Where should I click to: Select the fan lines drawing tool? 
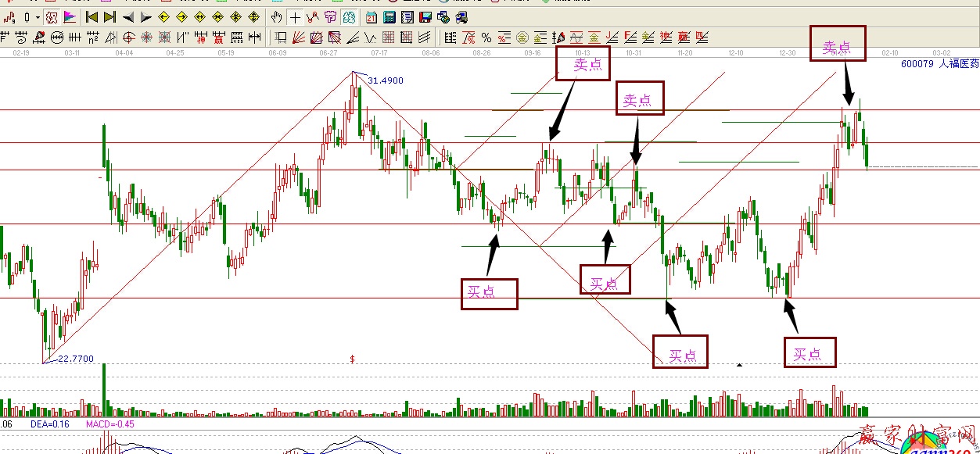299,37
